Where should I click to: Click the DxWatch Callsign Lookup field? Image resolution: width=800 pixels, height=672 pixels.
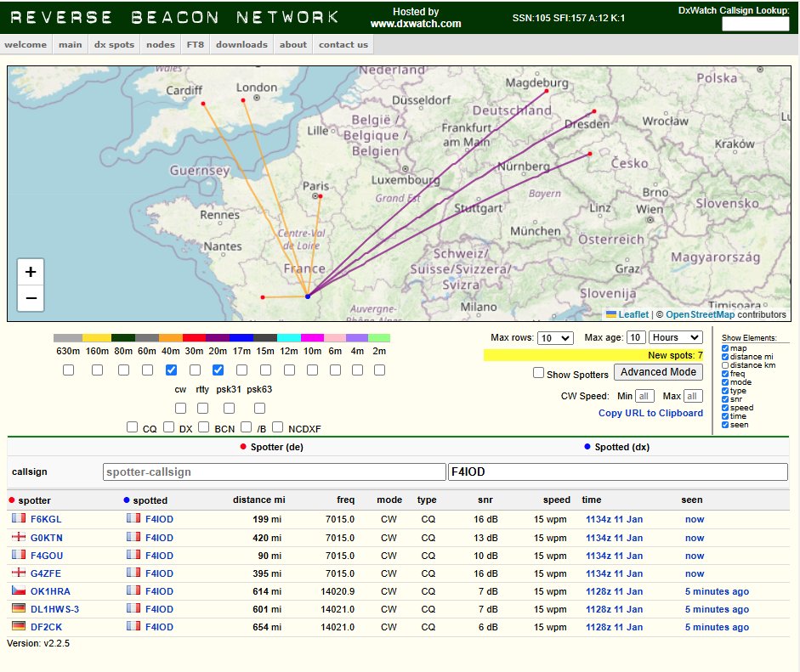coord(756,24)
